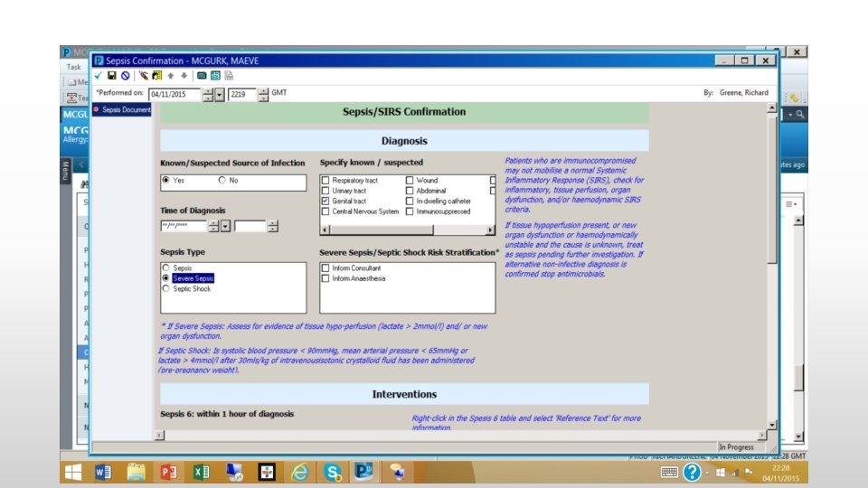Screen dimensions: 868x488
Task: Tick the Wound checkbox
Action: pyautogui.click(x=410, y=181)
